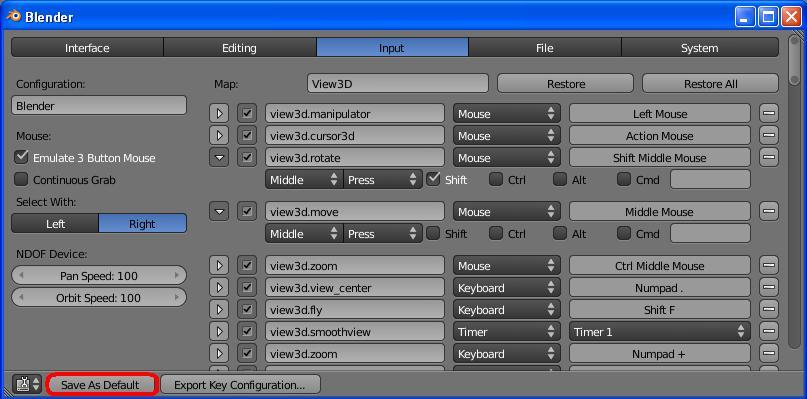Click key modifier field under view3d.rotate

point(710,179)
